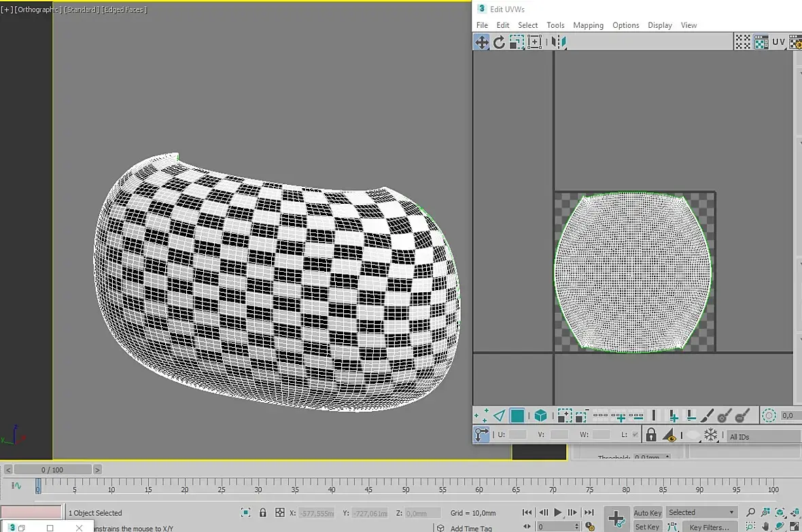Click the Paint Select brush icon

708,415
